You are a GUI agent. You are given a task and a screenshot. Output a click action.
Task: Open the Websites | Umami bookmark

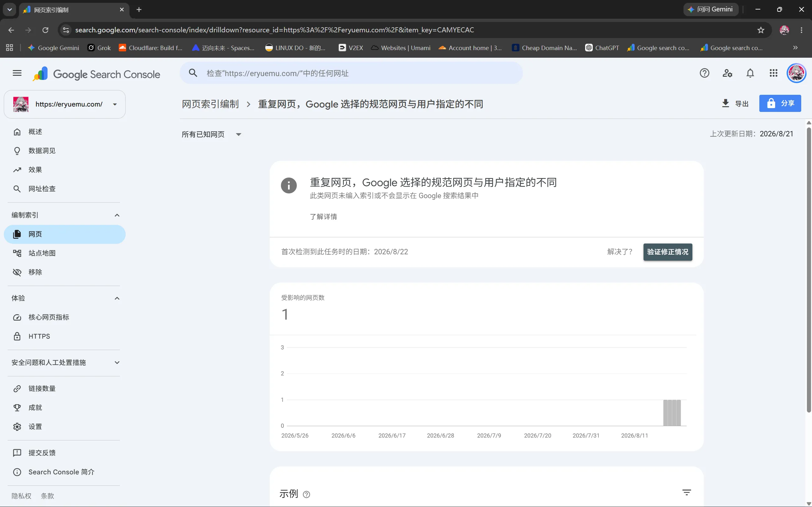[401, 48]
